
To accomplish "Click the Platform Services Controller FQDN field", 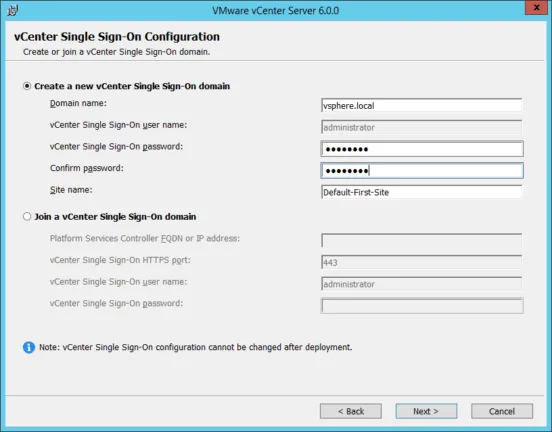I will tap(422, 240).
